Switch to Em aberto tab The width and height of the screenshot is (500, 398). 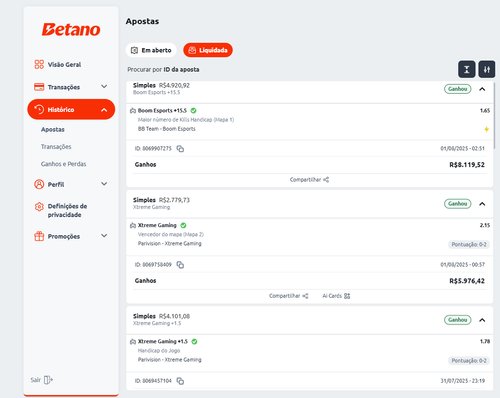click(x=151, y=50)
